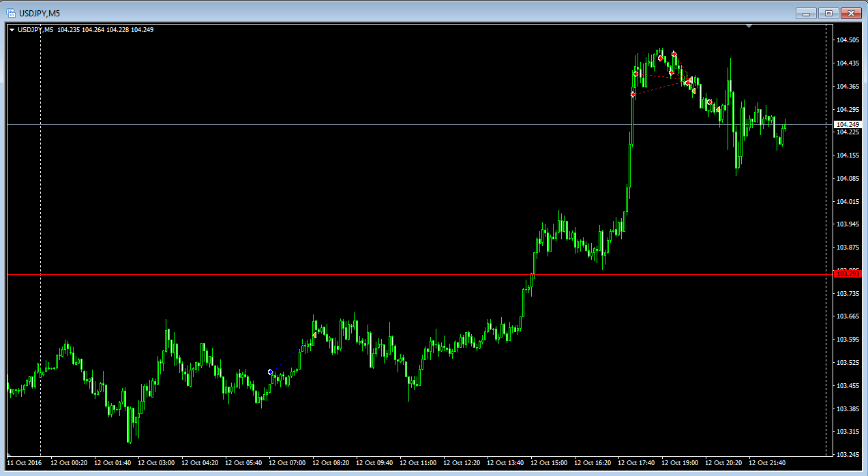Click the gray bid price line at 104.249
Viewport: 868px width, 476px height.
pyautogui.click(x=419, y=124)
